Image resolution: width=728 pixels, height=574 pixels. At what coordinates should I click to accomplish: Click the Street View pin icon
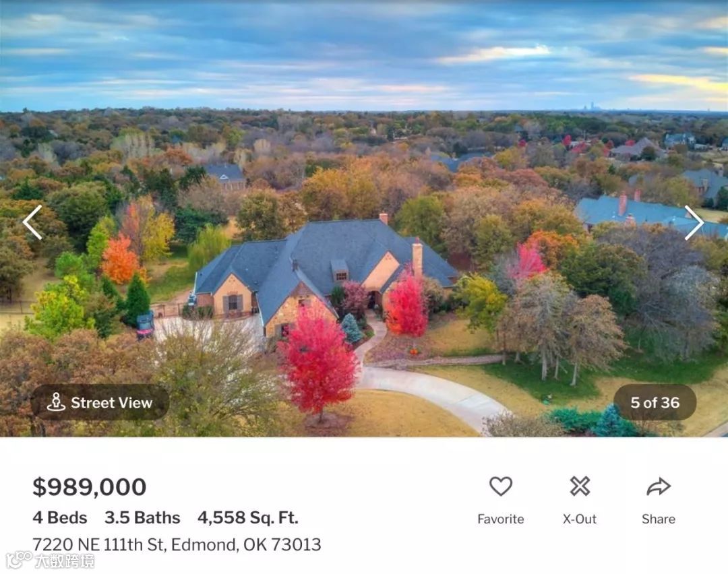click(x=56, y=402)
